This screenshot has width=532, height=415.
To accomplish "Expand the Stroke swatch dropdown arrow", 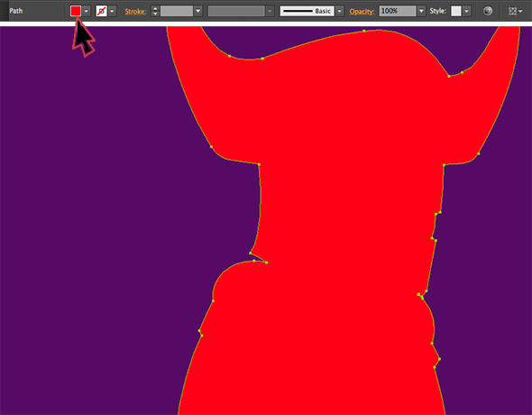I will (112, 11).
